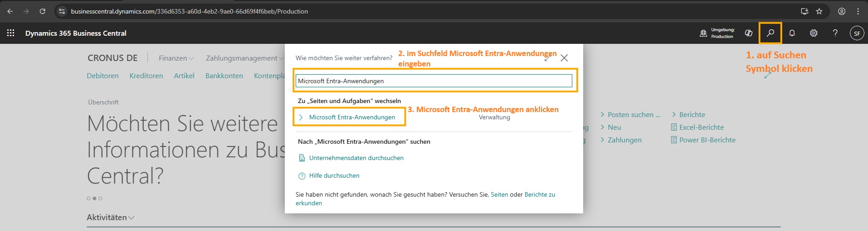Open the Bankkonten navigation link
The width and height of the screenshot is (868, 231).
(x=224, y=75)
